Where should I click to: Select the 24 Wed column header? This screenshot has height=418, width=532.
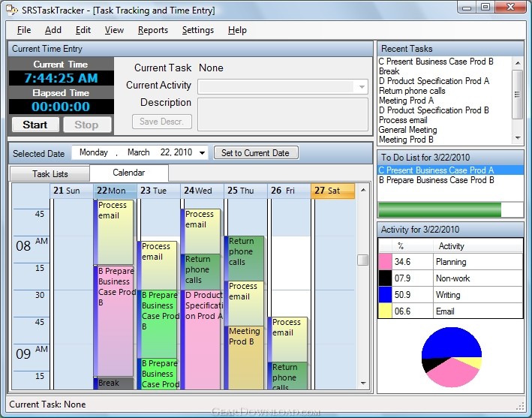click(x=202, y=191)
